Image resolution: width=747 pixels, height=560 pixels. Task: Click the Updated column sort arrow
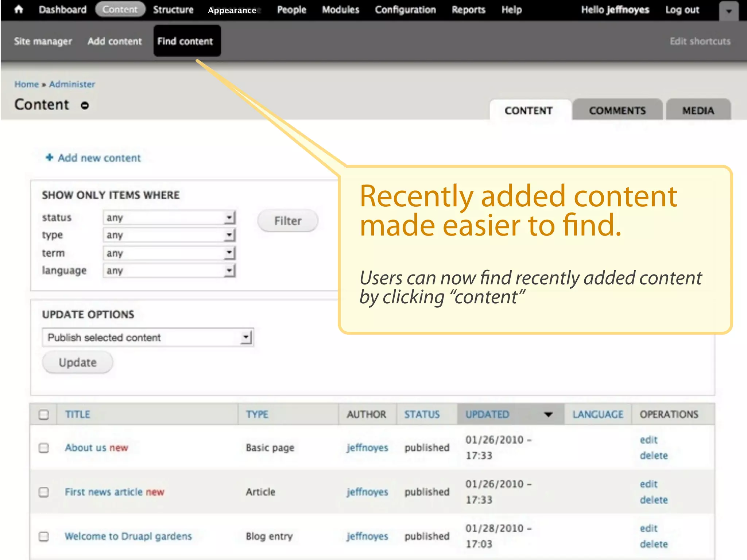(548, 415)
